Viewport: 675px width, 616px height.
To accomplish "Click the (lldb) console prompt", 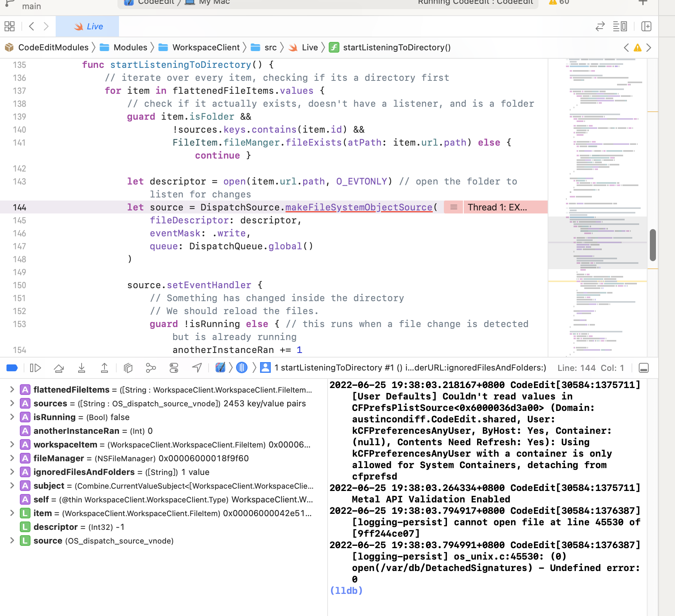I will pos(346,590).
